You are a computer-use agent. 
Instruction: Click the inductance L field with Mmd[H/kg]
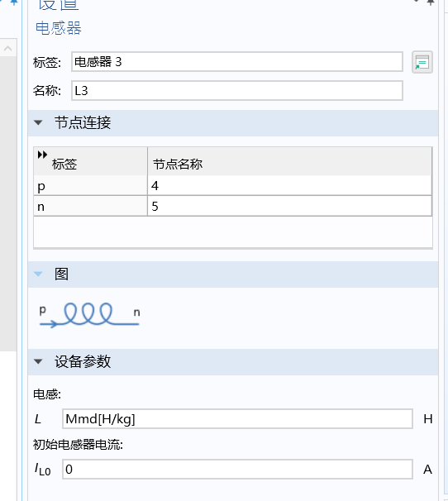tap(237, 419)
